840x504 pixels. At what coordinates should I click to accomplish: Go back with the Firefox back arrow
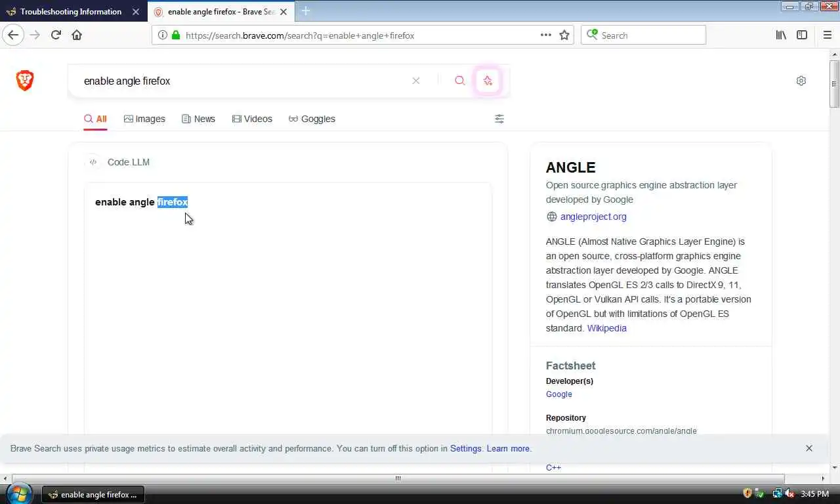coord(13,35)
